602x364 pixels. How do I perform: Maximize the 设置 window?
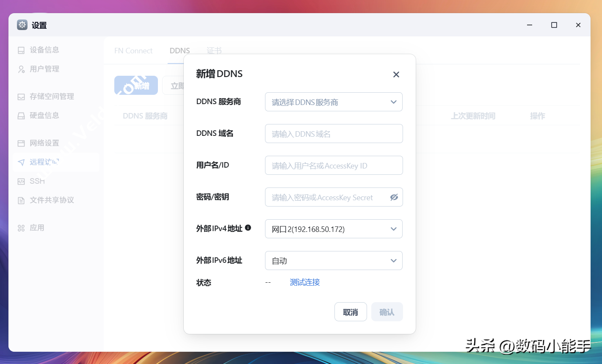[554, 25]
